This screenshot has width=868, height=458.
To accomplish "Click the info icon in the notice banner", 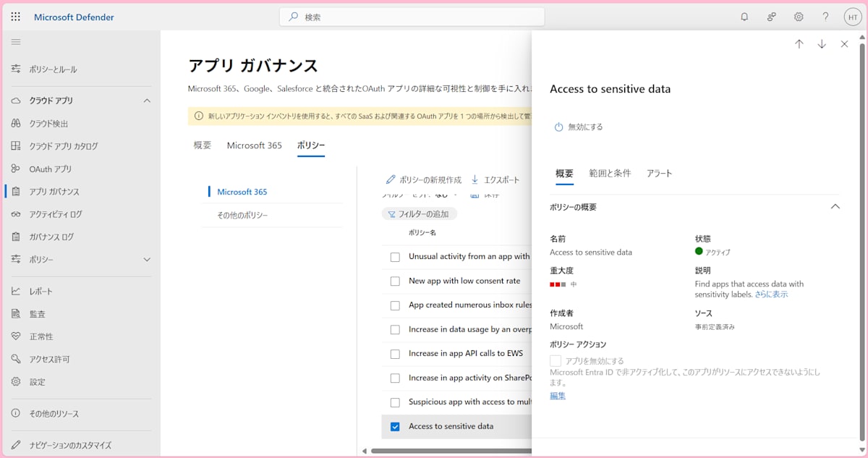I will 199,116.
